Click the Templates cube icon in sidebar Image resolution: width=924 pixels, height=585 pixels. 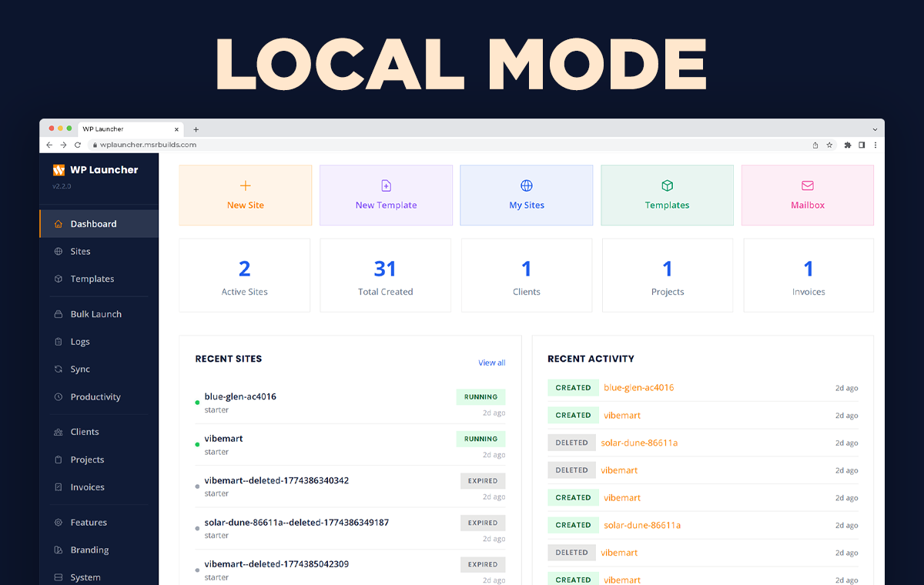pos(59,279)
